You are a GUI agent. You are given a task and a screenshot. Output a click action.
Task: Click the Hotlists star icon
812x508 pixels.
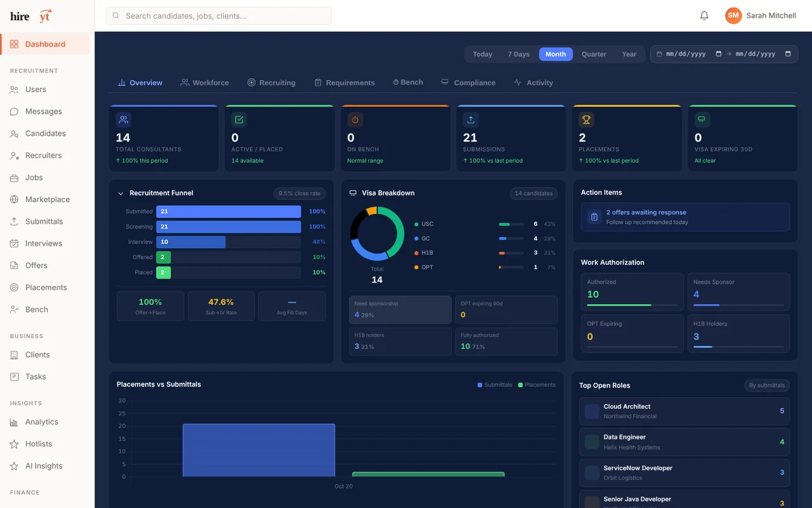[x=14, y=444]
